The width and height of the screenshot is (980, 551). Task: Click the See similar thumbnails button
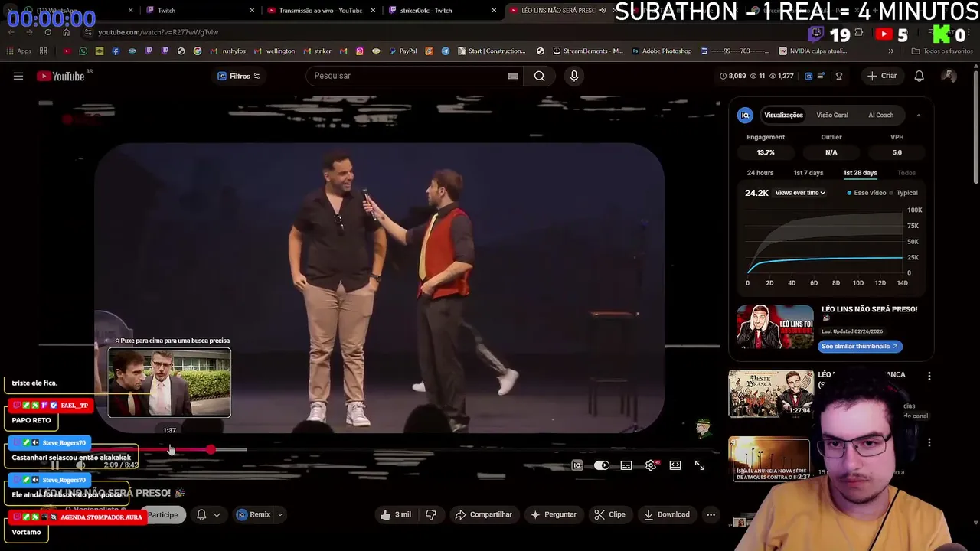pos(860,346)
